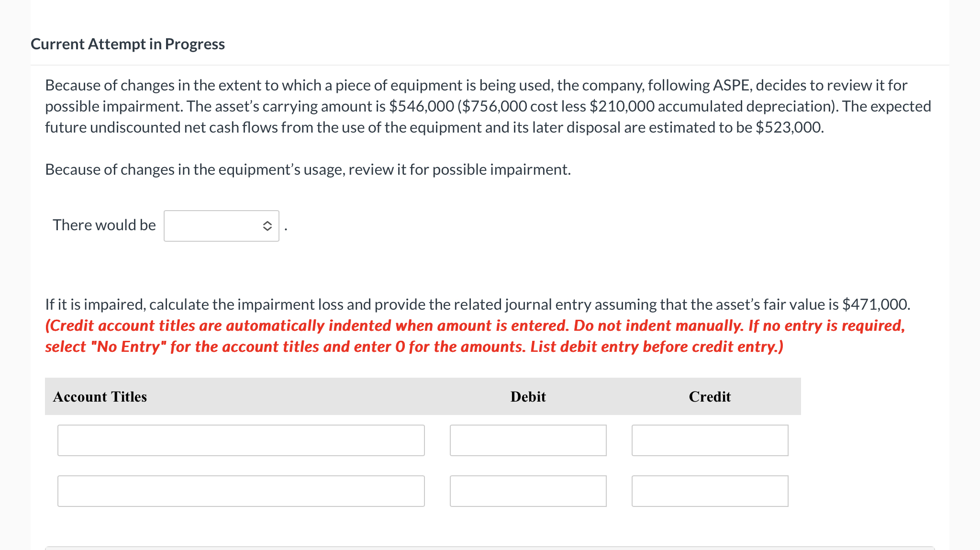Click second row Account Titles field

pyautogui.click(x=241, y=491)
